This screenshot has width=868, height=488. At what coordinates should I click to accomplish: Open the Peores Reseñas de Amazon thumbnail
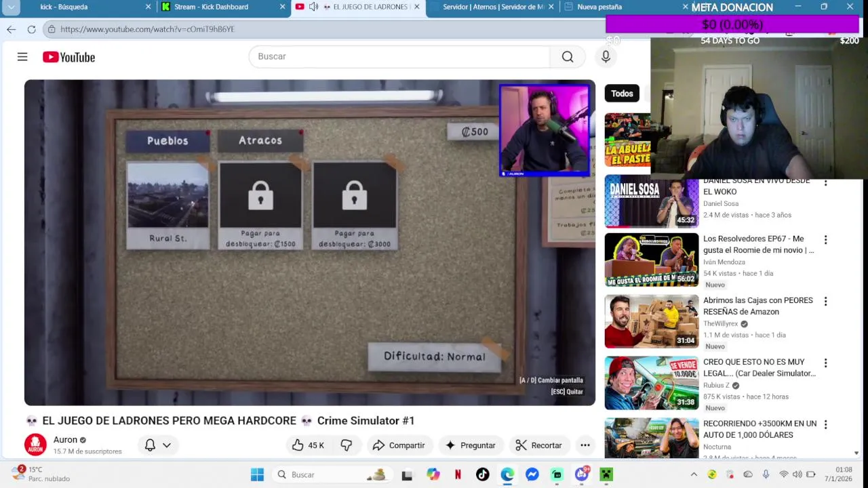[x=651, y=321]
